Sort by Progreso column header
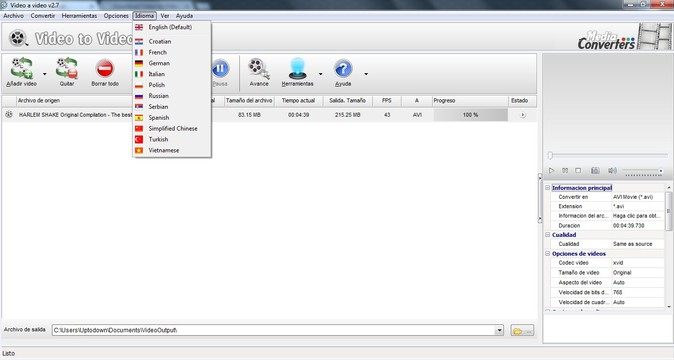 click(470, 101)
